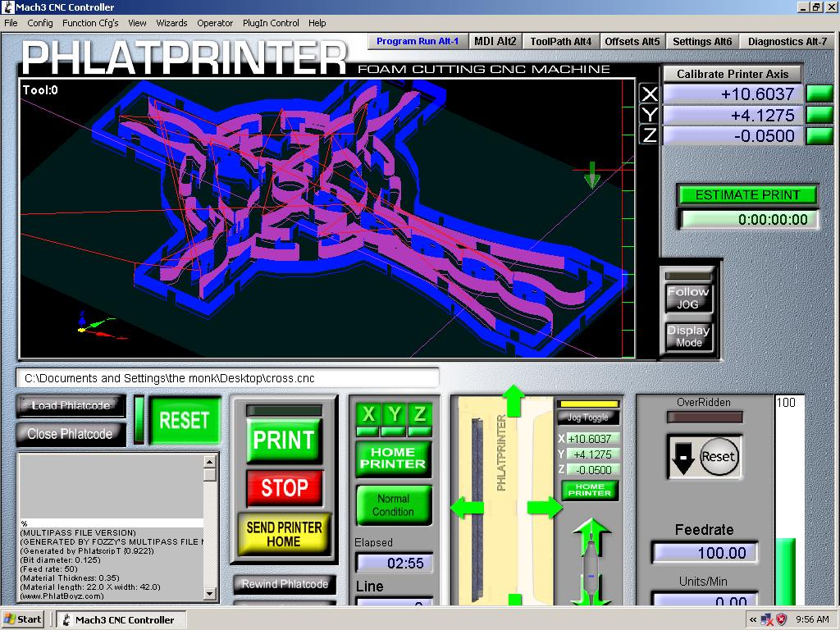Screen dimensions: 840x630
Task: Toggle Jog mode with Jog Toggle
Action: pos(588,418)
